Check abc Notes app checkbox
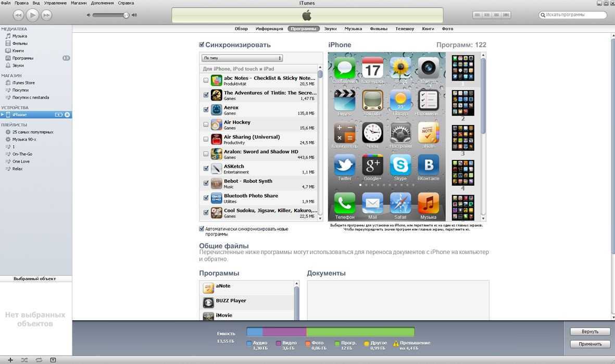The height and width of the screenshot is (364, 615). (206, 80)
